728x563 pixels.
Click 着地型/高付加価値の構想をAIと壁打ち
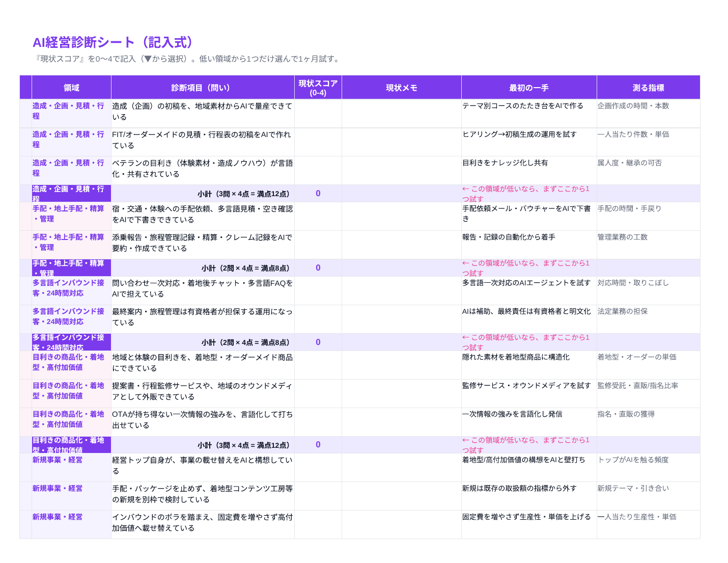point(523,460)
